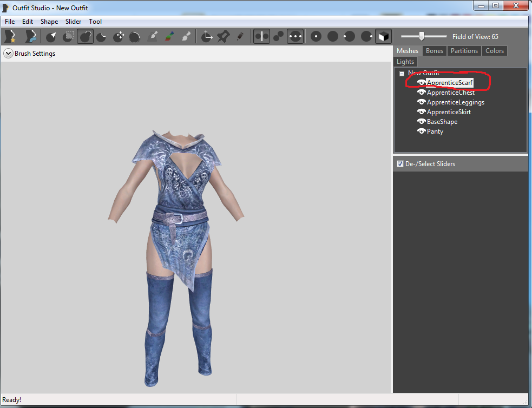Click the pushpin Pivot tool icon
This screenshot has width=532, height=408.
click(223, 36)
